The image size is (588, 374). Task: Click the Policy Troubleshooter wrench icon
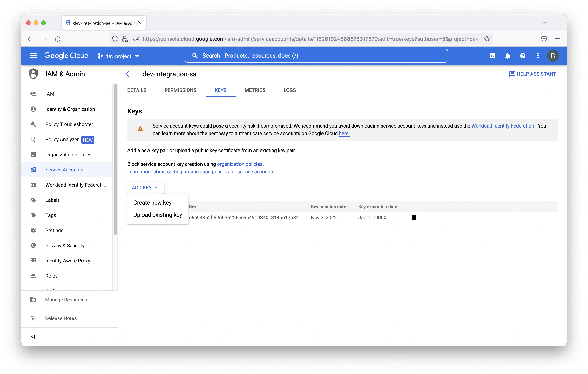pos(33,124)
